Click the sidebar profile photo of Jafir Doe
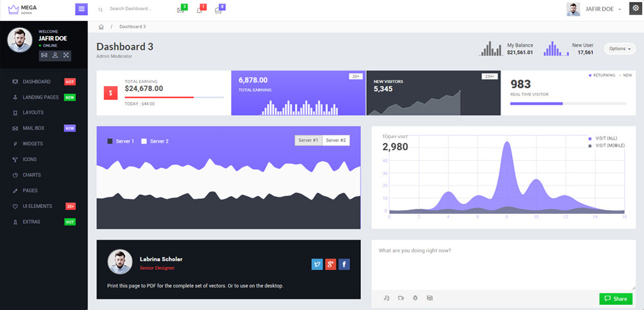This screenshot has width=644, height=310. [x=20, y=40]
